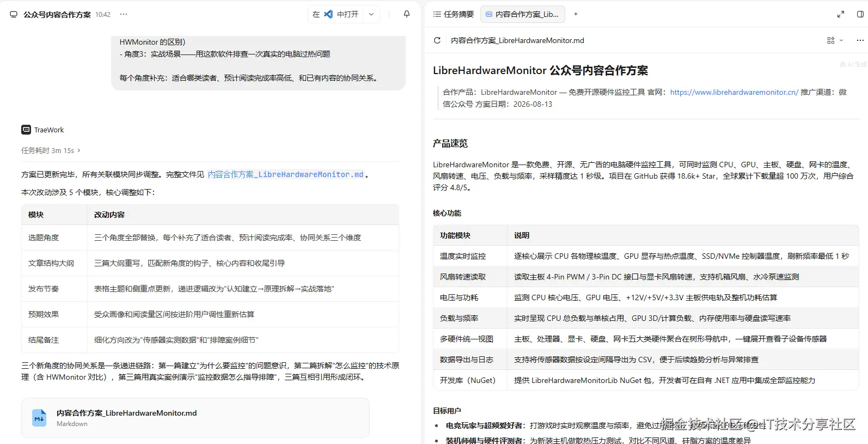Click the 目标用户 subheading
Screen dimensions: 868x444
pos(447,411)
